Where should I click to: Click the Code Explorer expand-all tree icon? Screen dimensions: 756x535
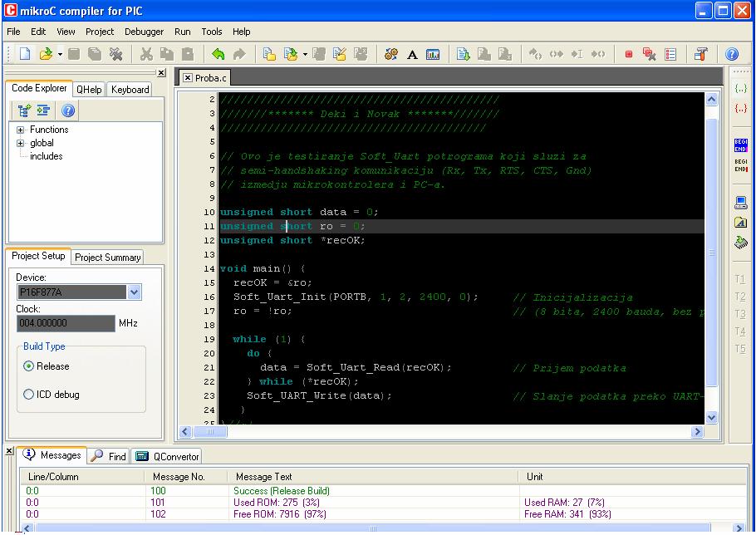[x=24, y=110]
